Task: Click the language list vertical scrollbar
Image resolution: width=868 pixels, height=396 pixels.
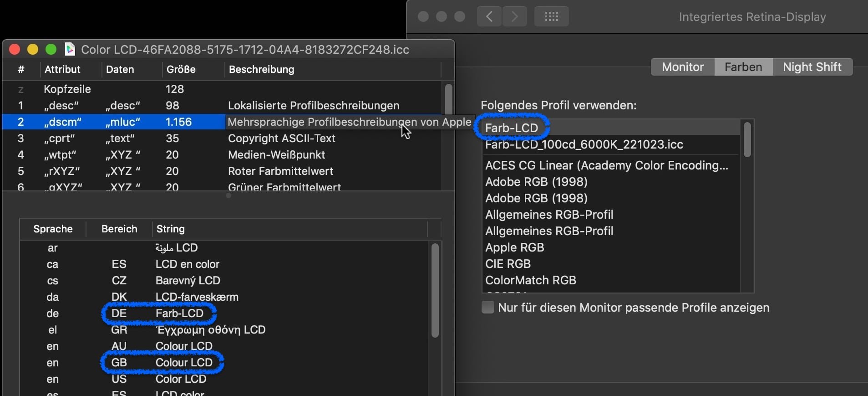Action: pyautogui.click(x=435, y=290)
